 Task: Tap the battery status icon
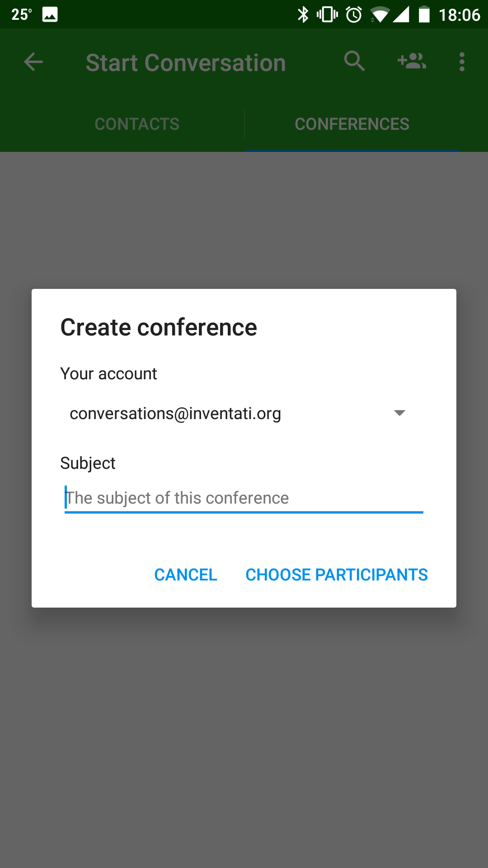424,14
